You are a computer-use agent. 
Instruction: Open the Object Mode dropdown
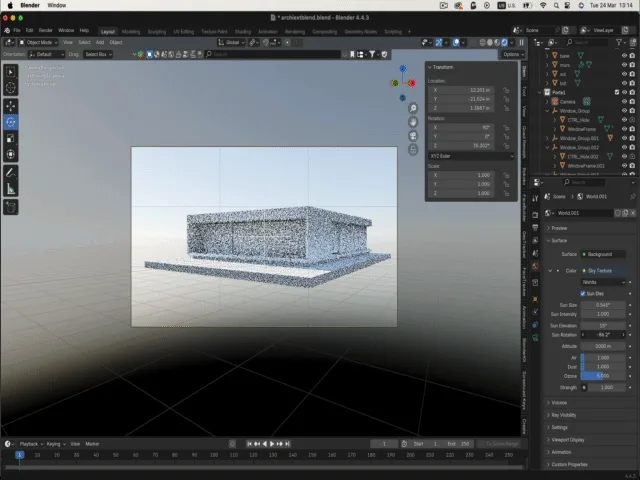(x=40, y=42)
